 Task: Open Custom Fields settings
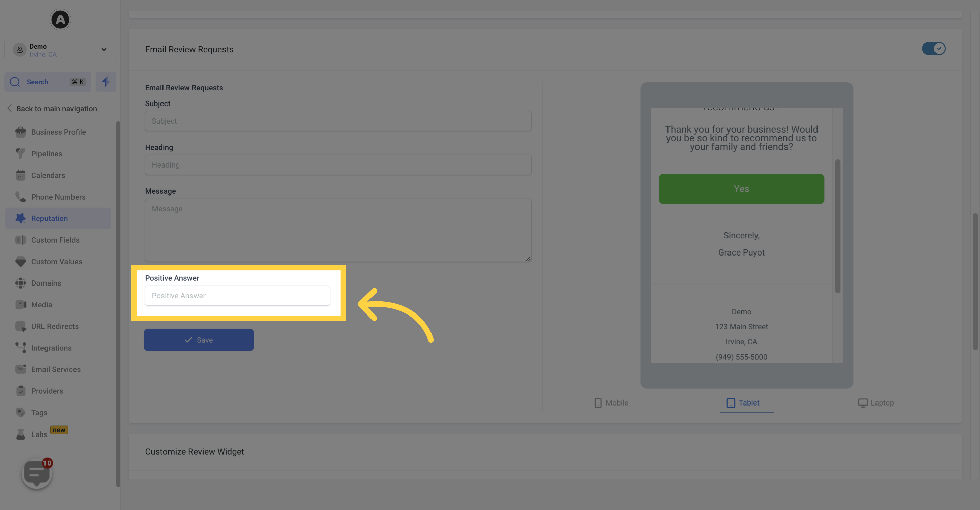tap(55, 240)
